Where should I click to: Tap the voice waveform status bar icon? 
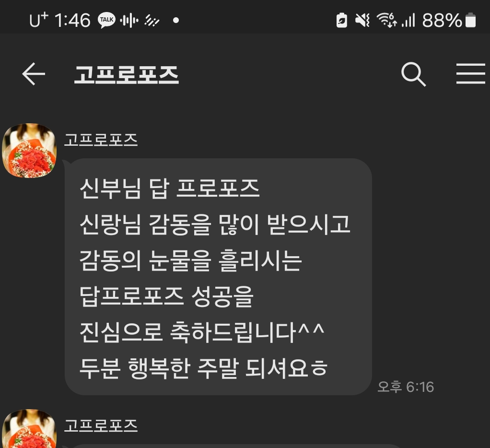[129, 21]
